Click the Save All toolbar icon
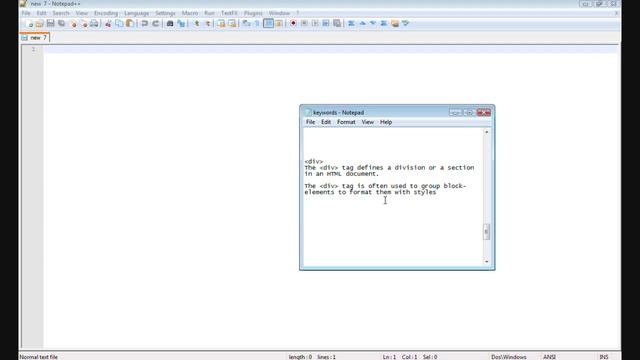Screen dimensions: 640x360 (61, 24)
